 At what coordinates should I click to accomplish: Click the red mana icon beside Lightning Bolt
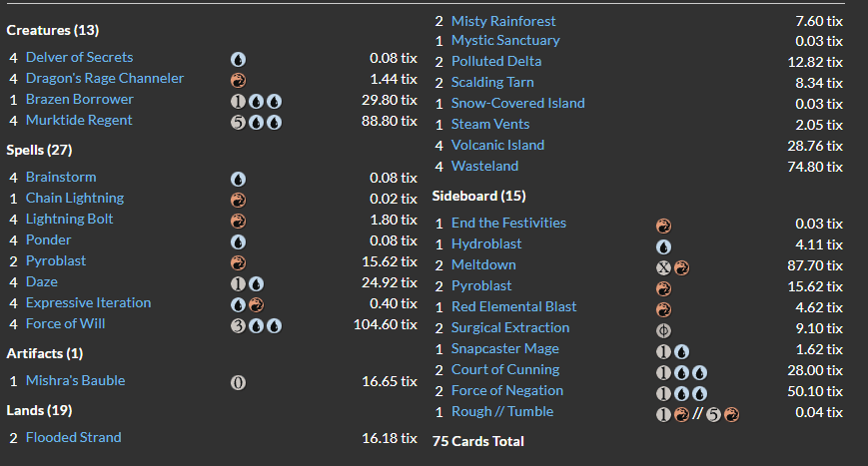pyautogui.click(x=238, y=220)
